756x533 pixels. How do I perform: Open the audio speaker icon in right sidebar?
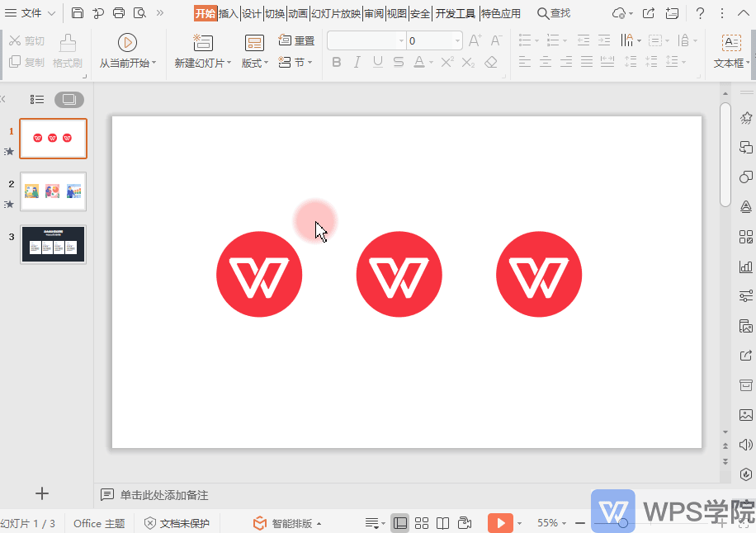746,445
